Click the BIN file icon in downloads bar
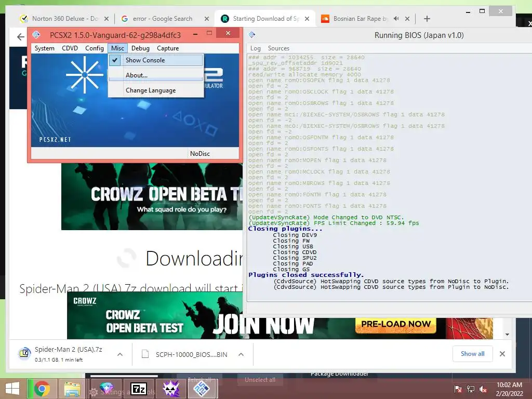Image resolution: width=532 pixels, height=399 pixels. tap(145, 354)
